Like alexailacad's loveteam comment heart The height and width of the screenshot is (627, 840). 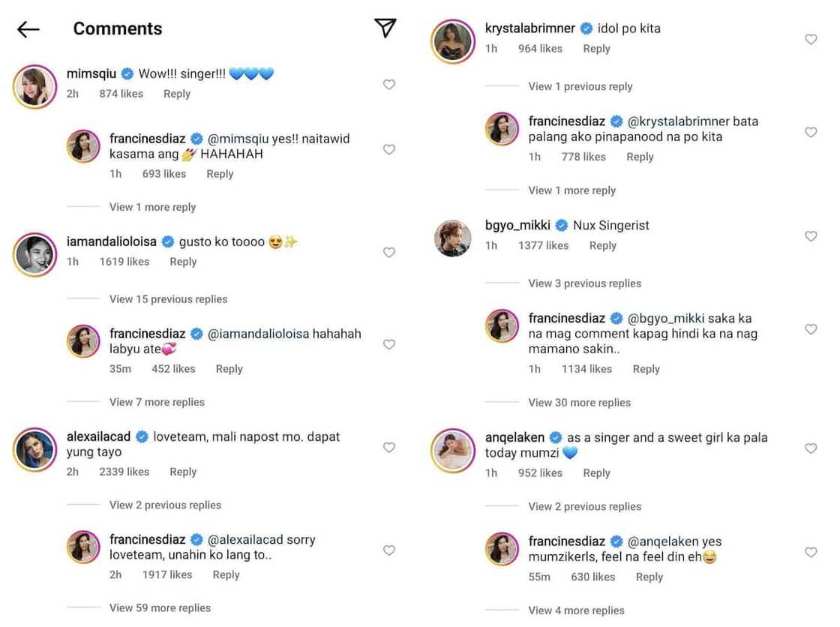pos(389,448)
